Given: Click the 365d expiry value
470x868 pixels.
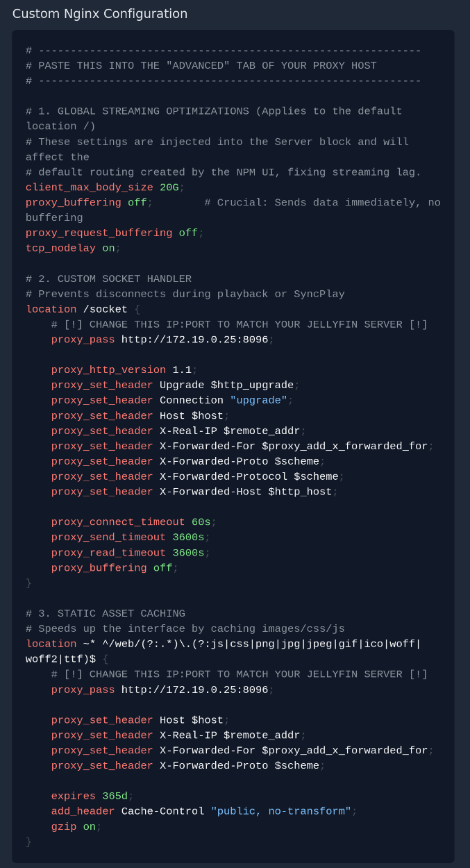Looking at the screenshot, I should 115,796.
